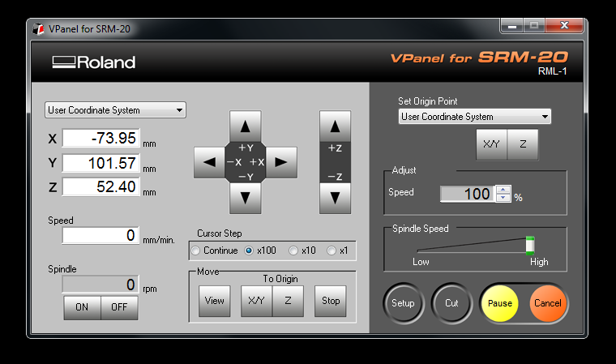
Task: Move to View position
Action: (215, 301)
